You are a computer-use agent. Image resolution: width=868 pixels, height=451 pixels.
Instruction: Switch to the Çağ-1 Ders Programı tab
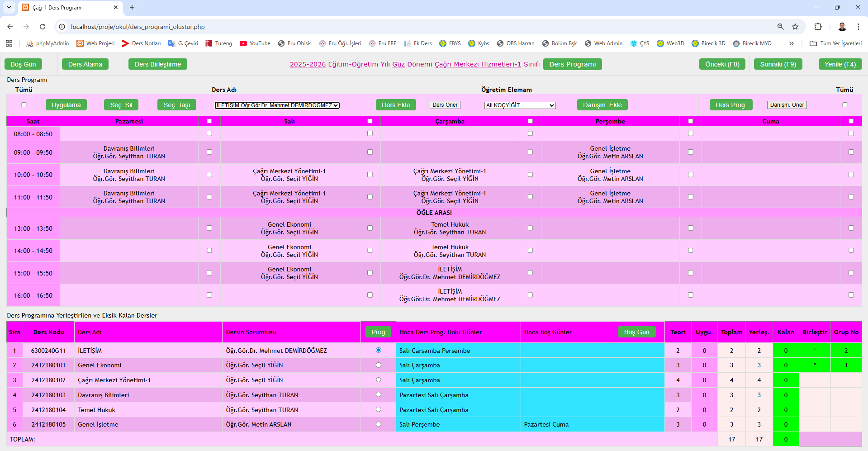click(x=68, y=8)
